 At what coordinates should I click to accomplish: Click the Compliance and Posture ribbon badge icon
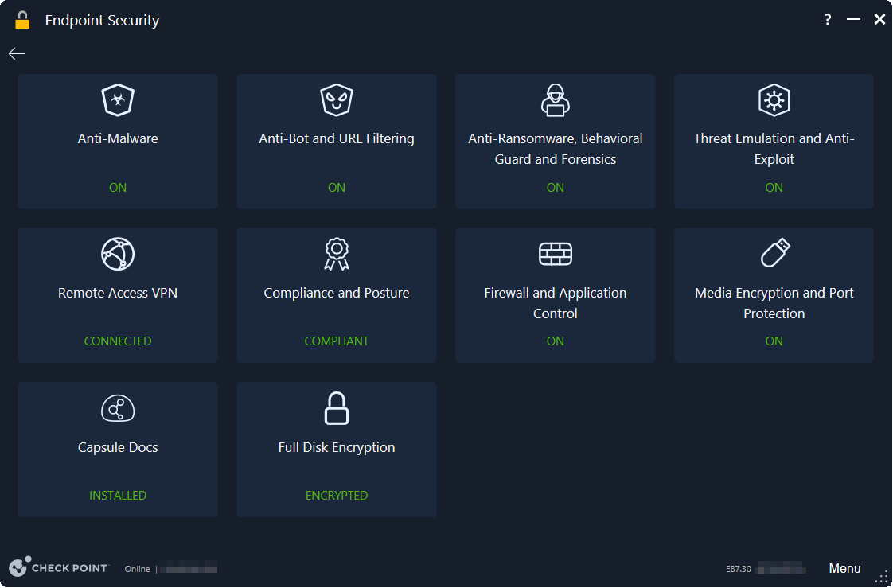[x=337, y=254]
